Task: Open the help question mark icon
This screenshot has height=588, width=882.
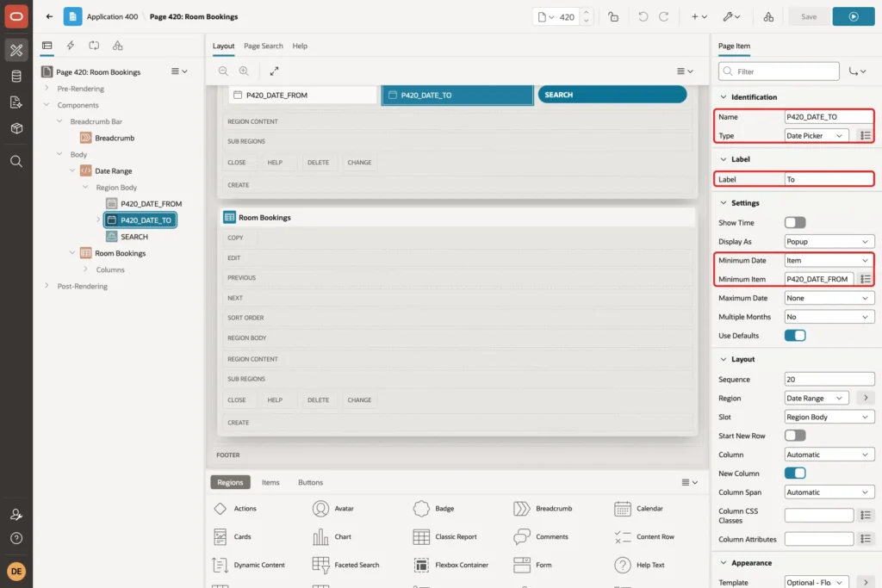Action: 16,538
